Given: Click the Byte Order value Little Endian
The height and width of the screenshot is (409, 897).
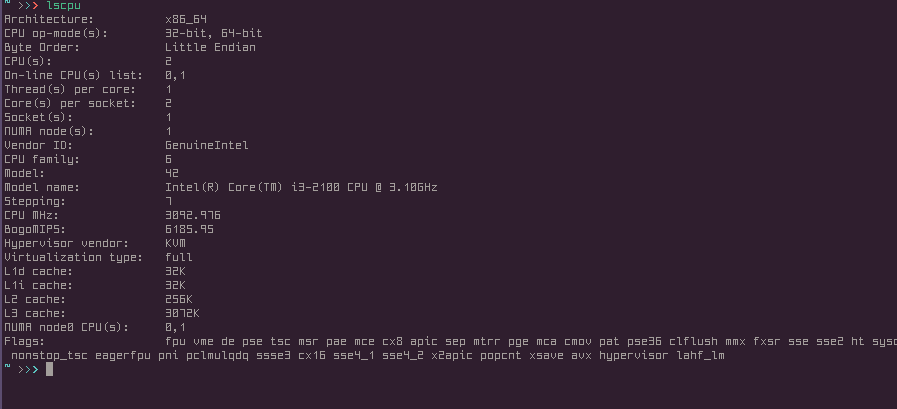Looking at the screenshot, I should 211,47.
